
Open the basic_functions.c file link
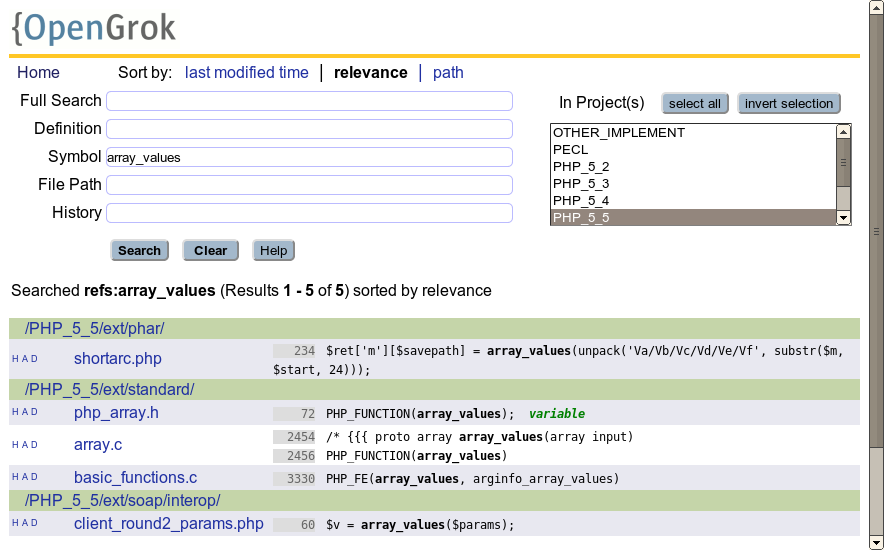pyautogui.click(x=135, y=477)
